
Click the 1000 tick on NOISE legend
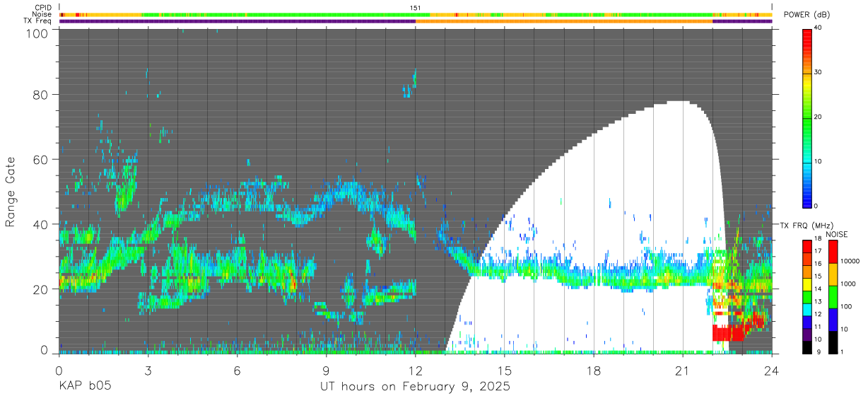coord(848,284)
